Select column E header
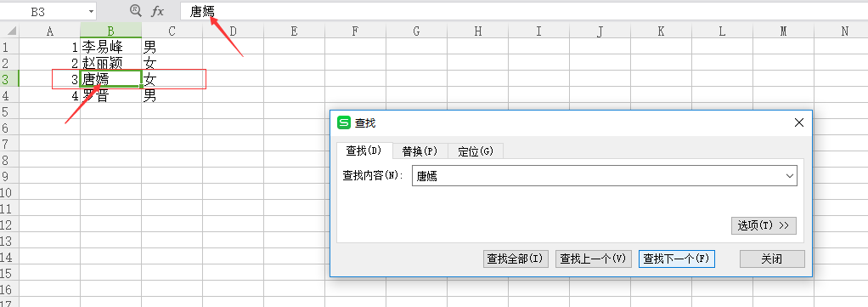The image size is (868, 307). pyautogui.click(x=294, y=31)
